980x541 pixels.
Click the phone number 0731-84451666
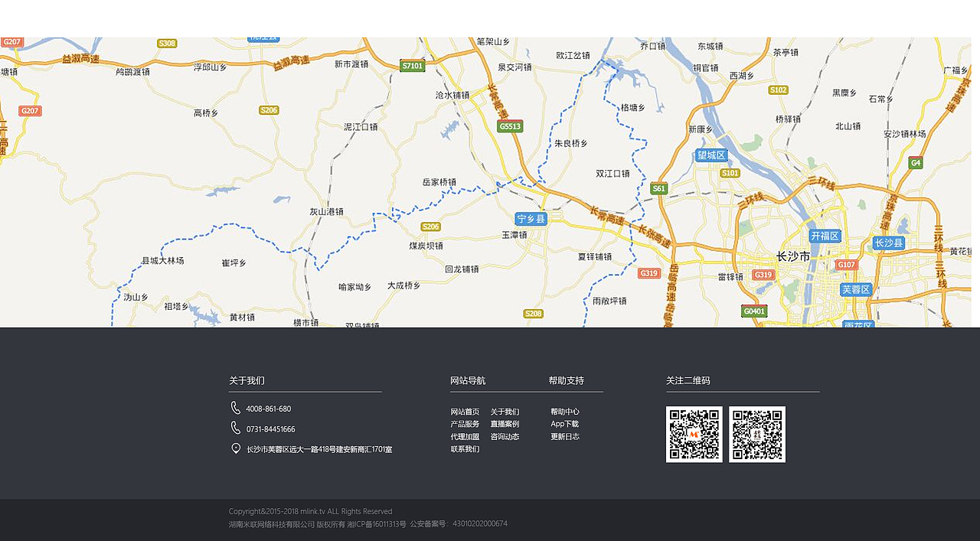(x=270, y=429)
